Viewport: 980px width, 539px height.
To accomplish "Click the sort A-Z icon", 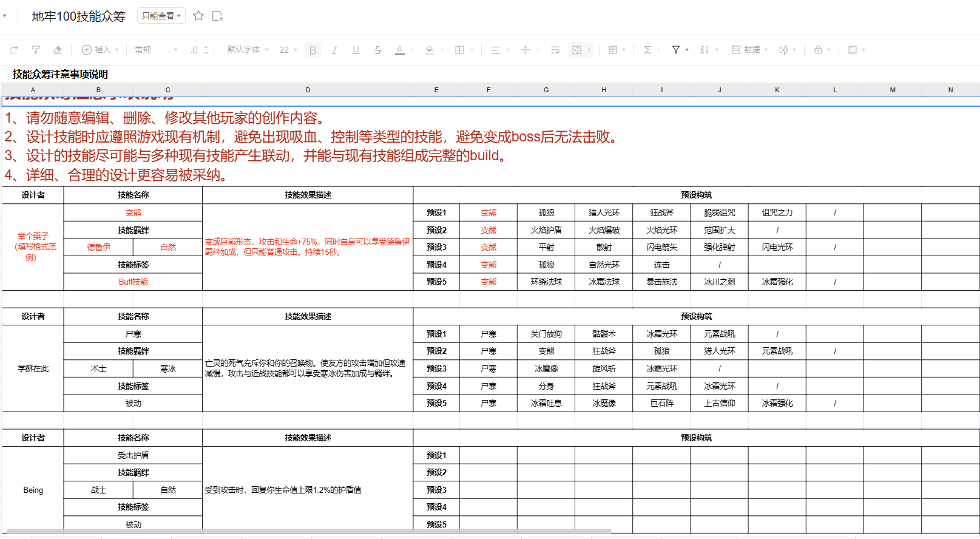I will click(705, 50).
